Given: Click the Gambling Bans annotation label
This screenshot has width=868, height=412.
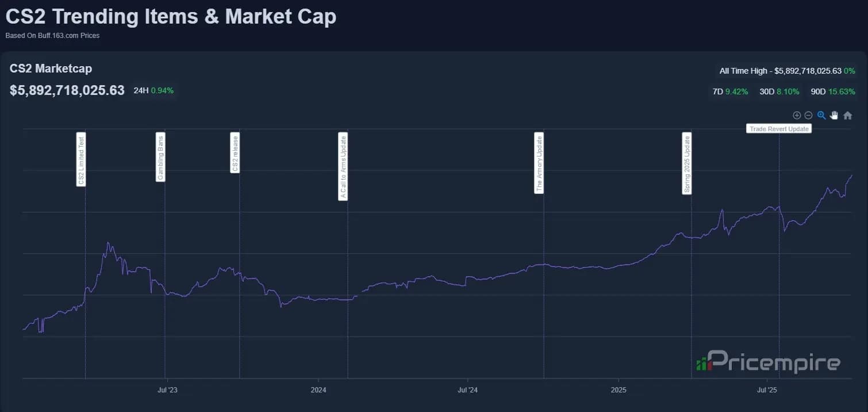Looking at the screenshot, I should [161, 157].
